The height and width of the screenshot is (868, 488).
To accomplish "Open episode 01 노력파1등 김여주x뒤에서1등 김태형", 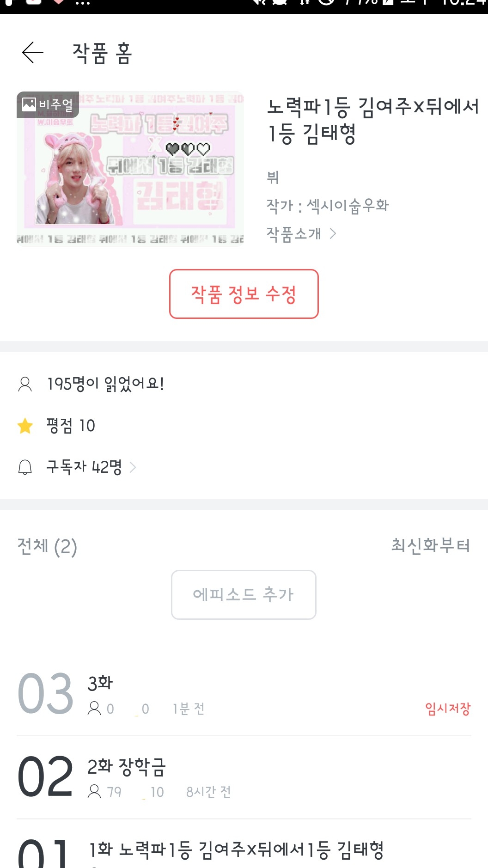I will tap(236, 850).
